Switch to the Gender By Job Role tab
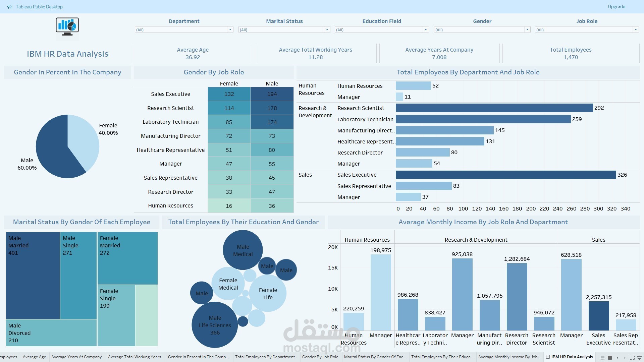 point(320,357)
